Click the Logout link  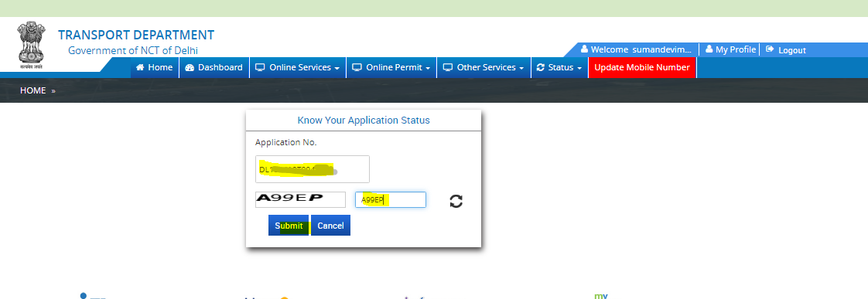(x=786, y=49)
